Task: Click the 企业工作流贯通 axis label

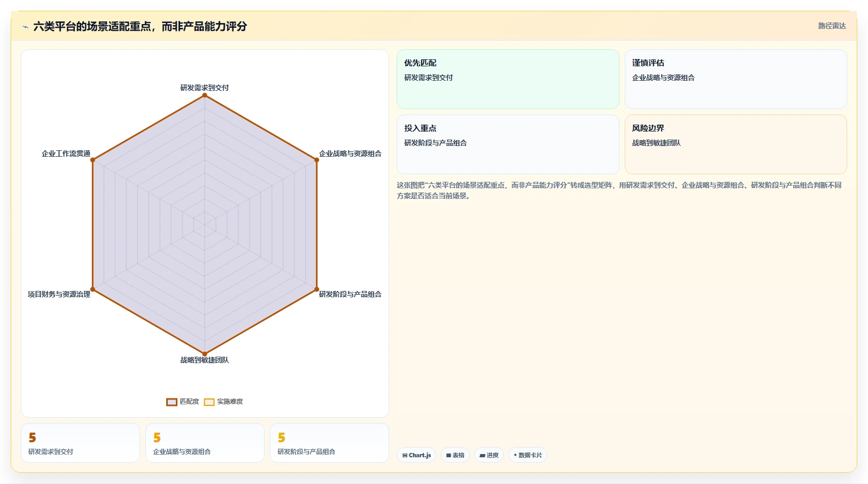Action: tap(66, 153)
